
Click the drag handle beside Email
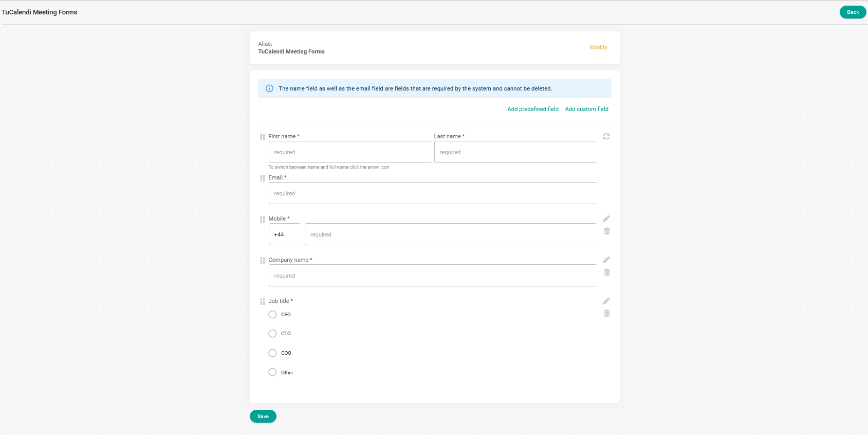263,178
